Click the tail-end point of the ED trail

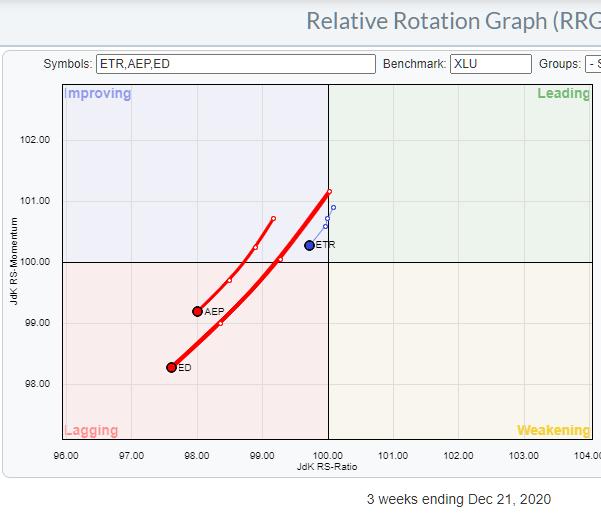[329, 191]
